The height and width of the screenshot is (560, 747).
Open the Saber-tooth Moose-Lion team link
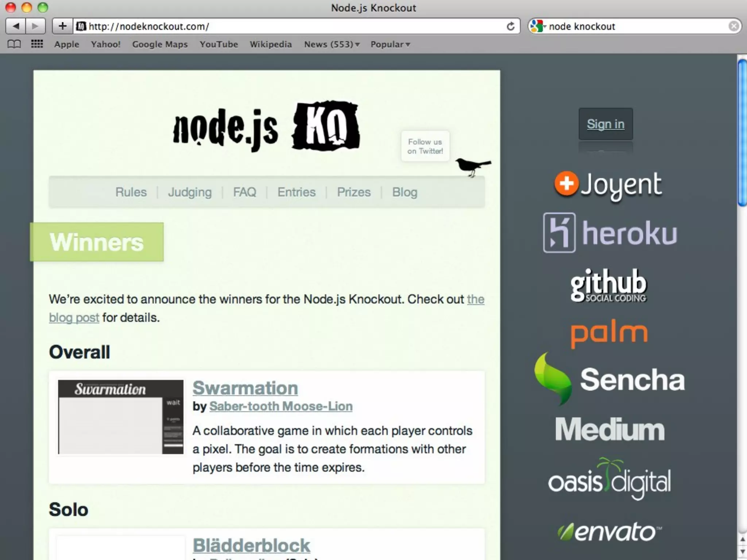click(x=281, y=406)
